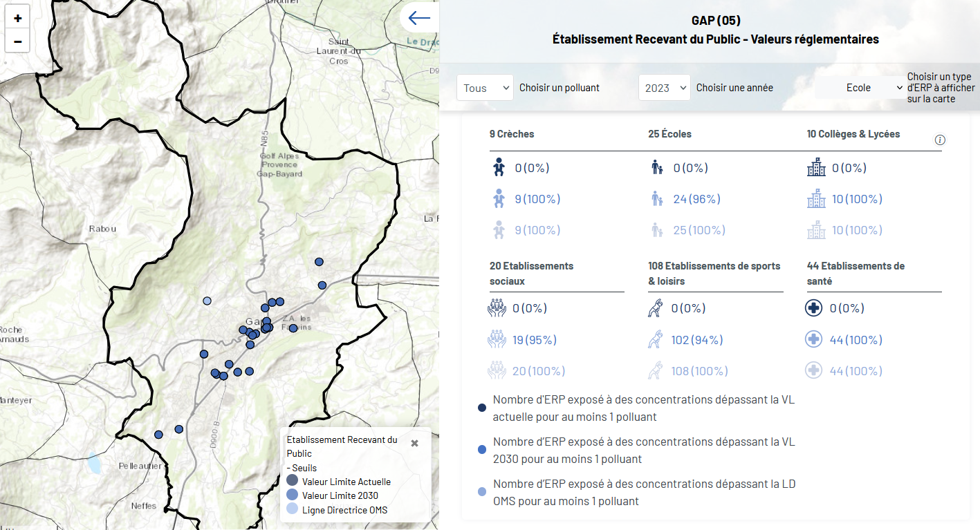Click the legend text about VL 2030 exceedance

click(x=644, y=450)
